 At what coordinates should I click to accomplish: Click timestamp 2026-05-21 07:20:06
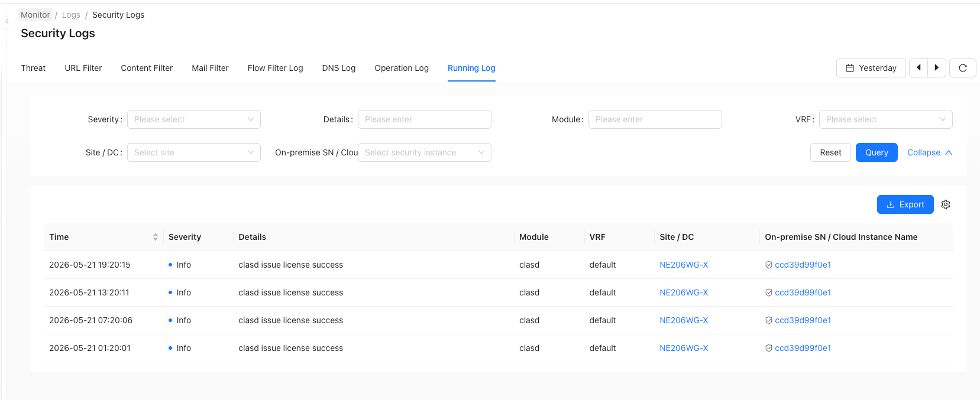(90, 320)
